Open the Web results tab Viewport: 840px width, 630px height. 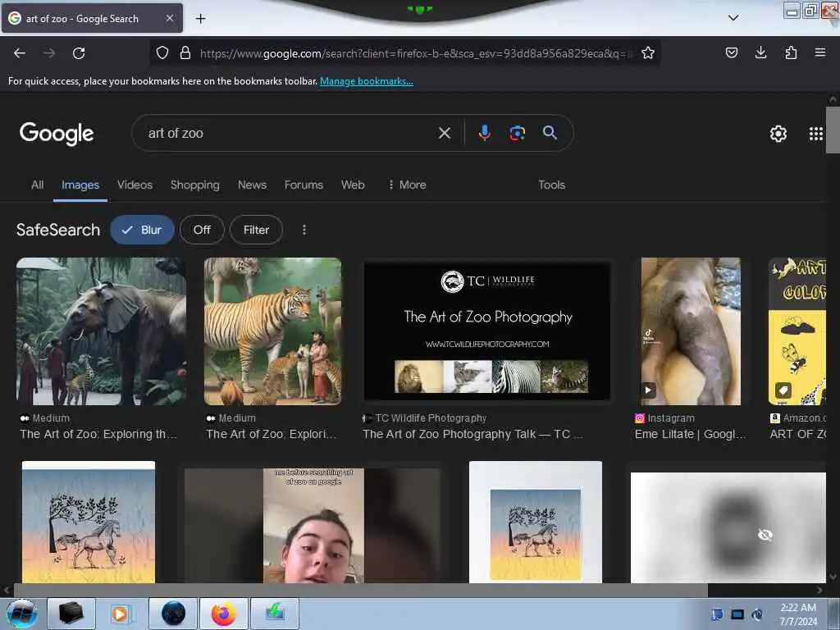[353, 185]
